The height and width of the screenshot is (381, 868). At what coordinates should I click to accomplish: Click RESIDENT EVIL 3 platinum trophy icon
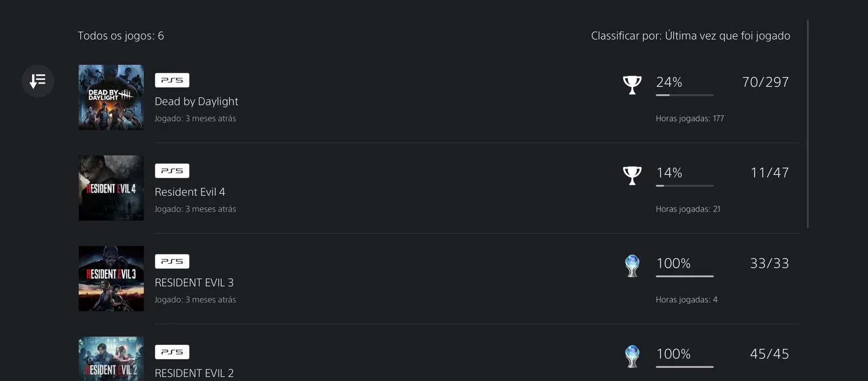[x=632, y=266]
